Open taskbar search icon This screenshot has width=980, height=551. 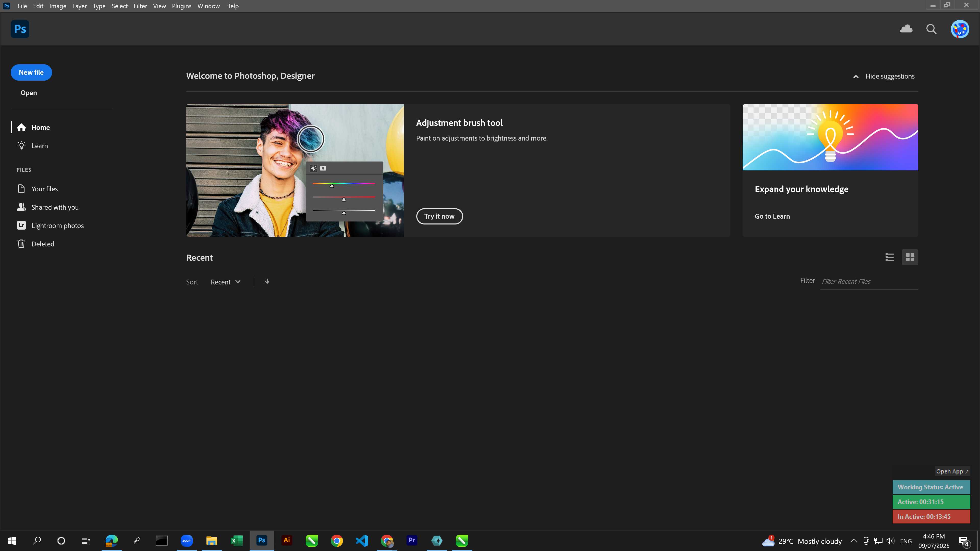36,541
